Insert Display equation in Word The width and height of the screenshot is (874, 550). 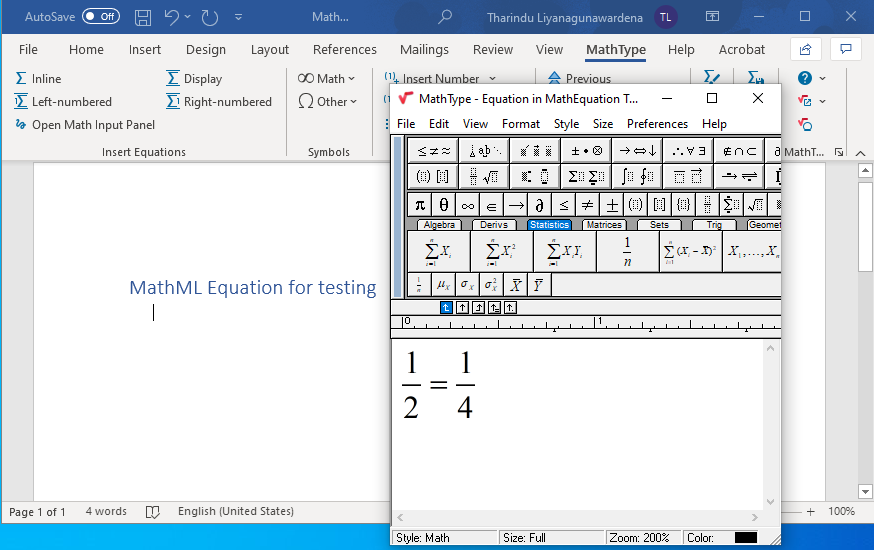194,79
